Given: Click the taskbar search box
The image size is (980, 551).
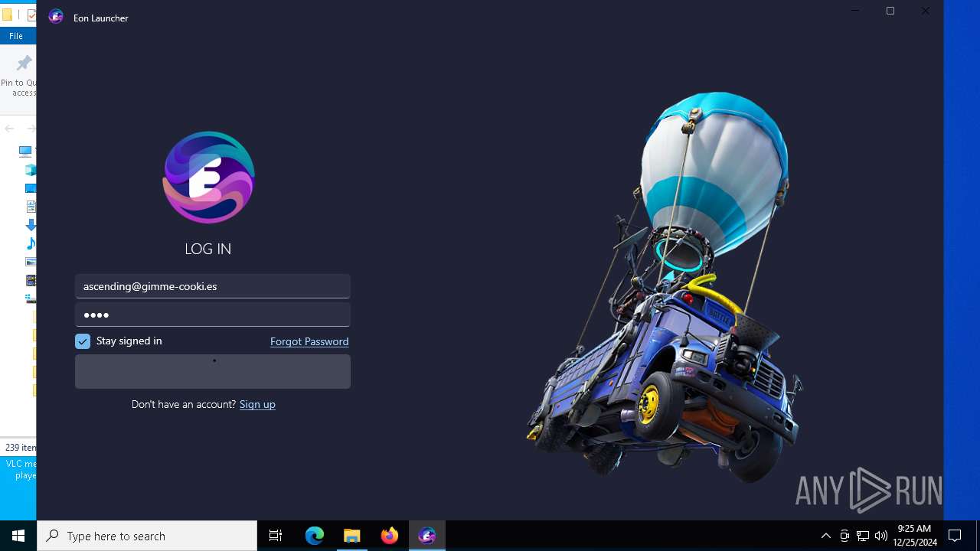Looking at the screenshot, I should click(x=147, y=536).
